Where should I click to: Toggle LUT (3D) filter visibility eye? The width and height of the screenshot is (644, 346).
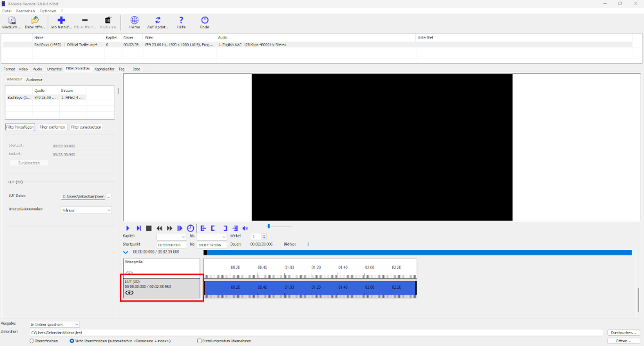129,293
